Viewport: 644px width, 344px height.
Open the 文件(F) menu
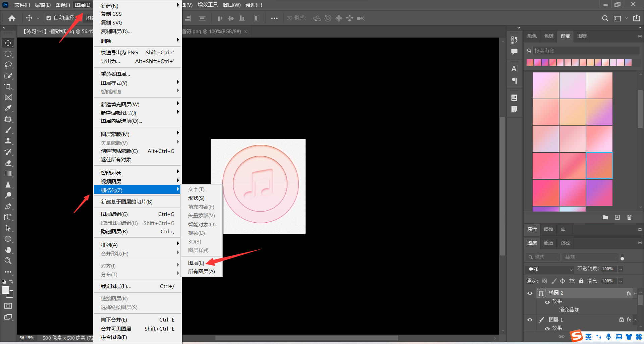coord(22,5)
